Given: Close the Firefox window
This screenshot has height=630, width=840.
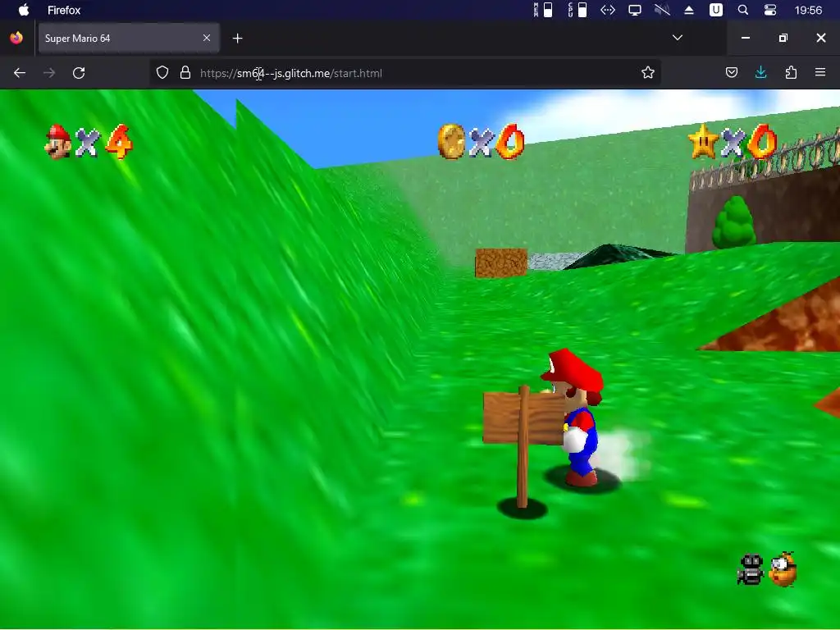Looking at the screenshot, I should pos(820,38).
